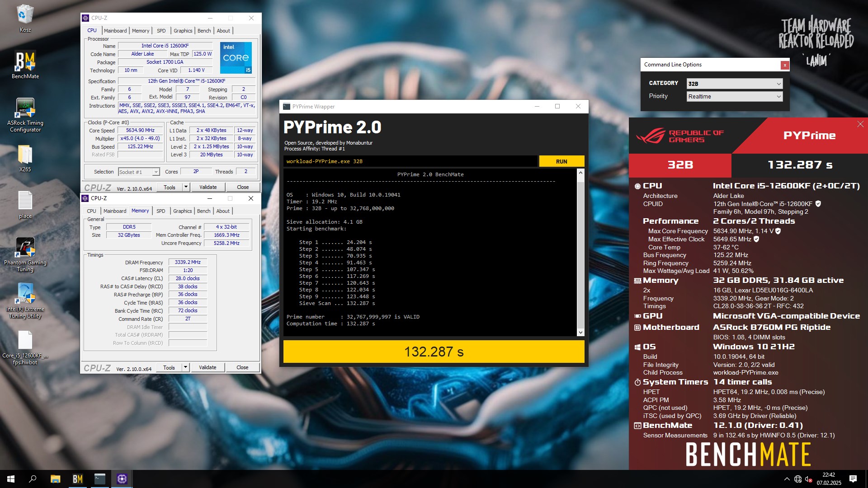Screen dimensions: 868x488
Task: Click the Republic of Gamers logo
Action: click(680, 136)
